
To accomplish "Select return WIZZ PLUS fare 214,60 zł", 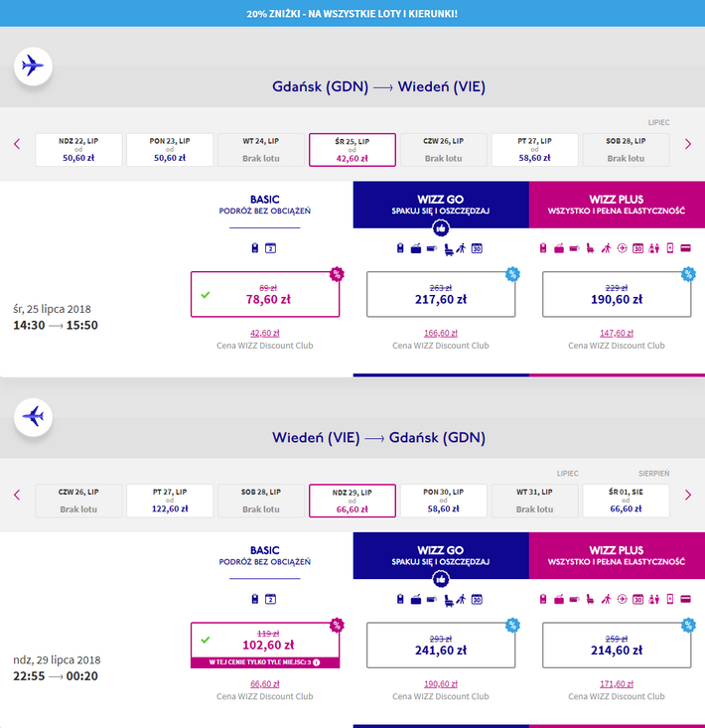I will point(617,646).
